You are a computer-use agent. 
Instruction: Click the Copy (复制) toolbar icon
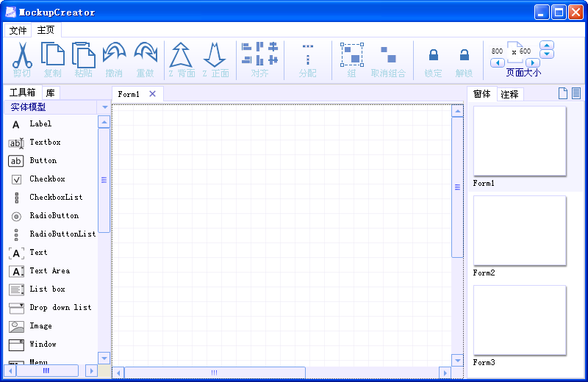[x=53, y=55]
